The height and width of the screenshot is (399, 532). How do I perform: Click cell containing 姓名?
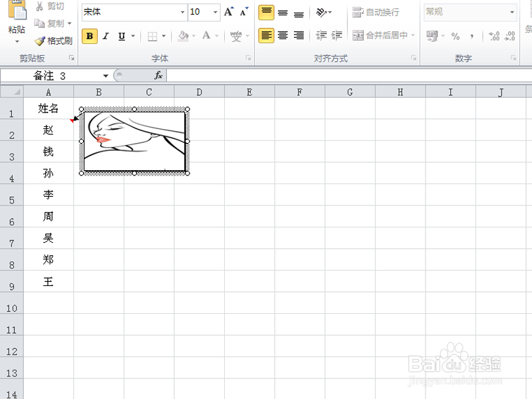pyautogui.click(x=49, y=108)
